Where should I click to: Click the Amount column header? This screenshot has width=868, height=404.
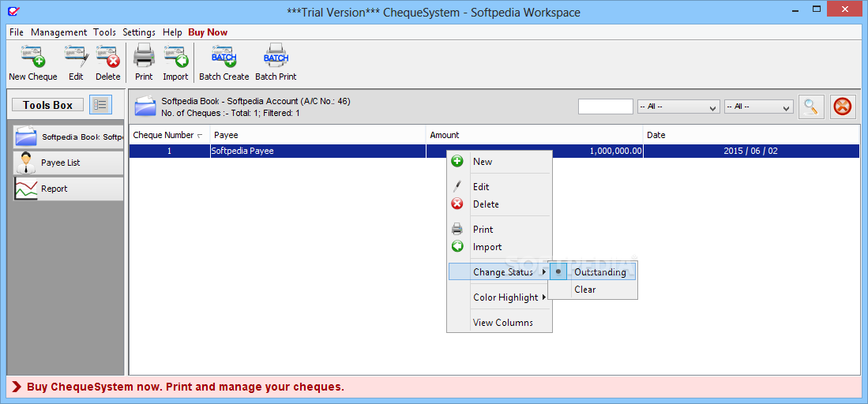pos(535,135)
